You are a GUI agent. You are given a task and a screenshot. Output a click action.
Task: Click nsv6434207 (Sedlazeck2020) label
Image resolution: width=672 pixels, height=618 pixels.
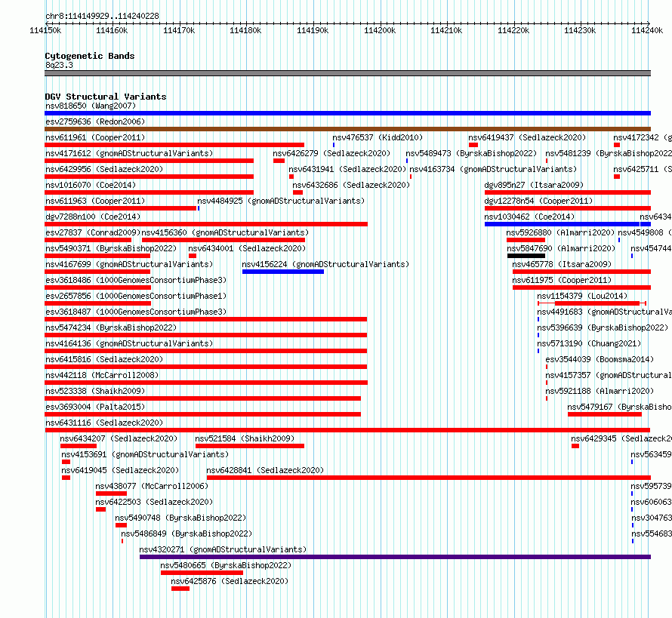tap(119, 438)
